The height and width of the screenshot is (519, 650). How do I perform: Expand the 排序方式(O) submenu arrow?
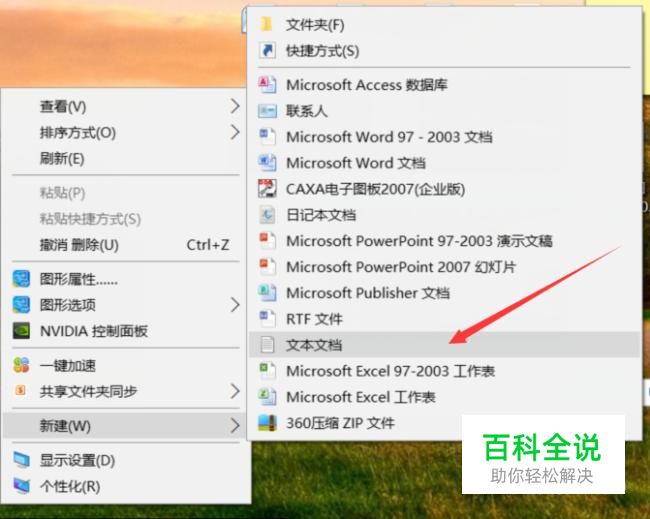(x=235, y=133)
